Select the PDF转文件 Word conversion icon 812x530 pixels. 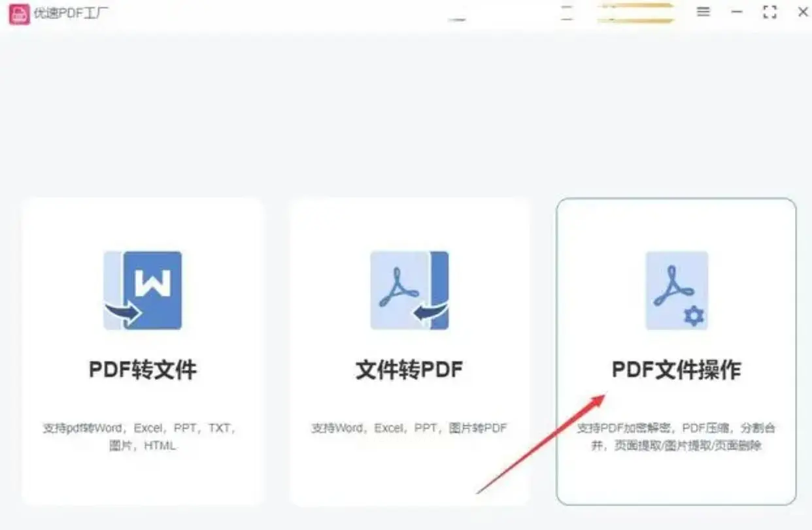tap(143, 290)
